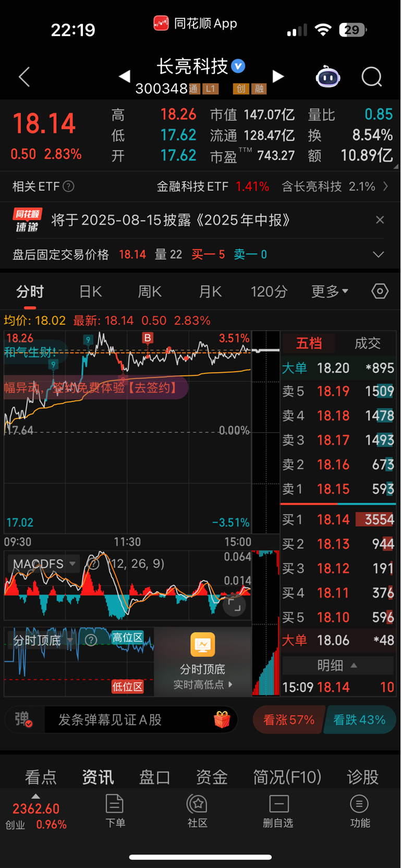Return to 同花顺 App via status bar
401x868 pixels.
(196, 23)
